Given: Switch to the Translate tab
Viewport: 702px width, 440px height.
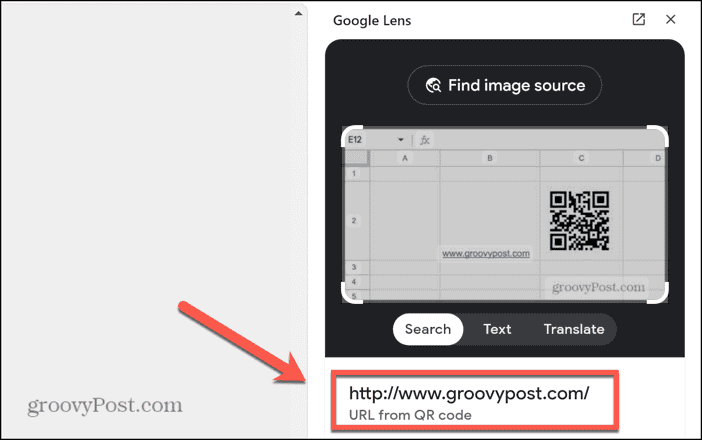Looking at the screenshot, I should click(574, 329).
